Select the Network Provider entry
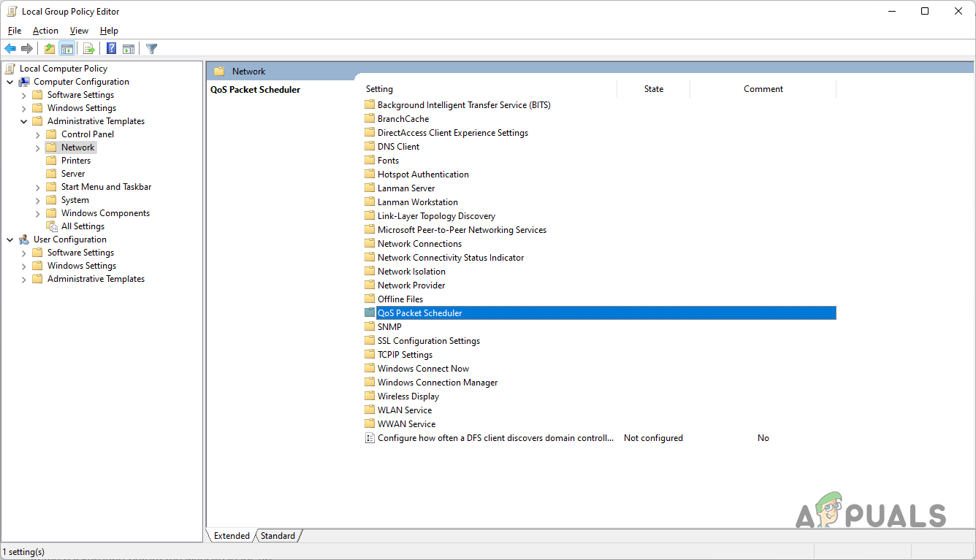Screen dimensions: 976x560 click(411, 285)
